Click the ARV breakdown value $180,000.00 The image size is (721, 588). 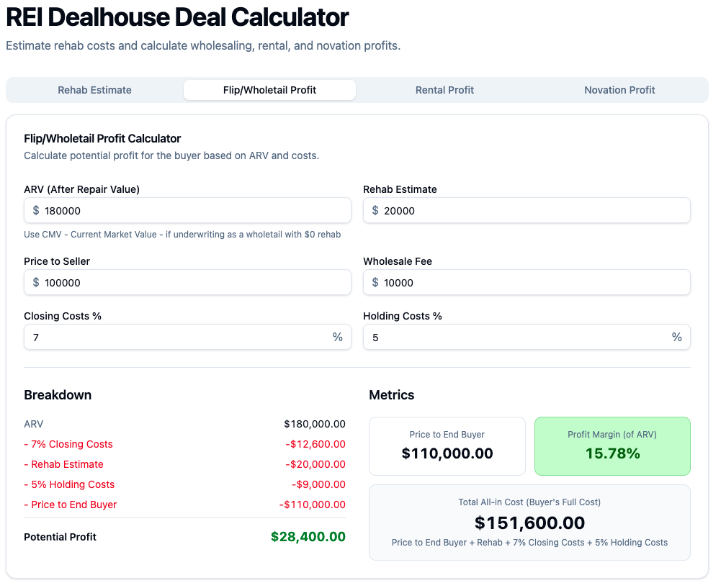point(315,424)
